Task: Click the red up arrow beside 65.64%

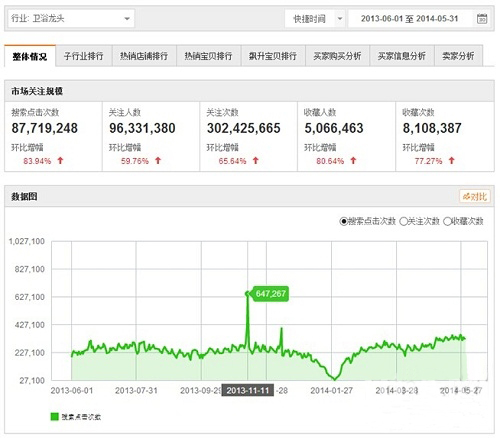Action: 256,161
